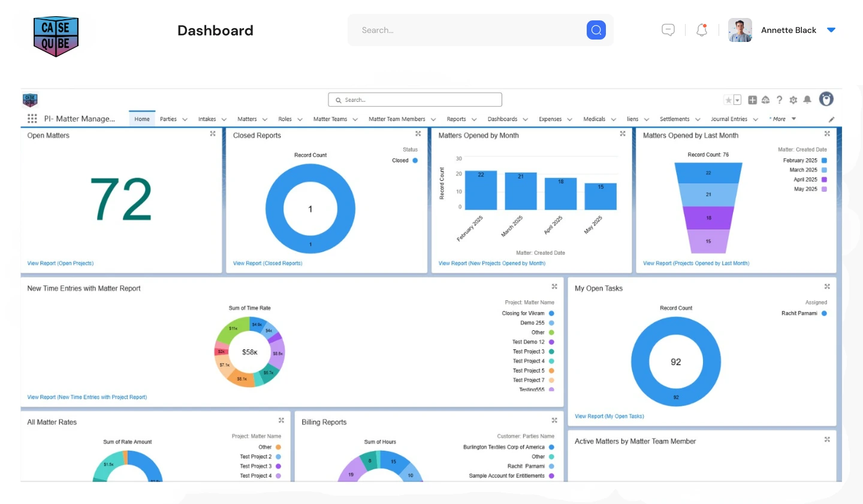Expand the All Matter Rates widget
This screenshot has height=504, width=863.
click(x=281, y=420)
